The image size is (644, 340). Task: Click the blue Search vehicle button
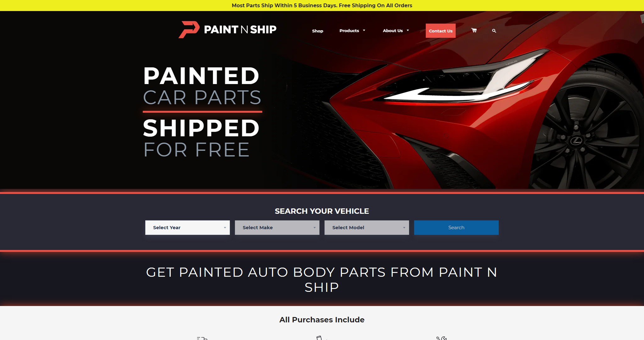coord(456,228)
